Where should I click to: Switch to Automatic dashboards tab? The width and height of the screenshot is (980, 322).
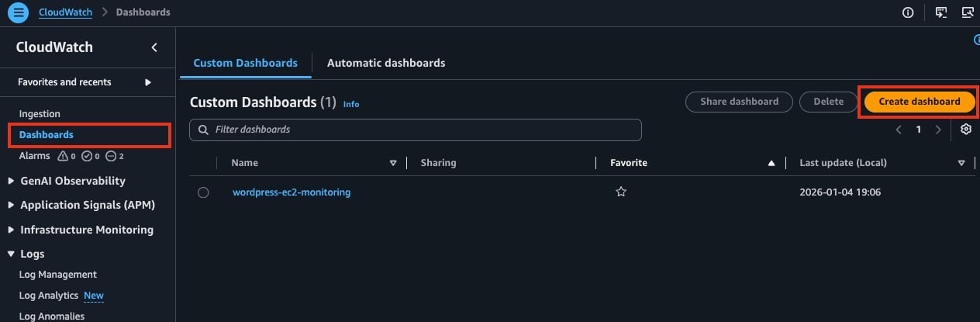pos(386,63)
